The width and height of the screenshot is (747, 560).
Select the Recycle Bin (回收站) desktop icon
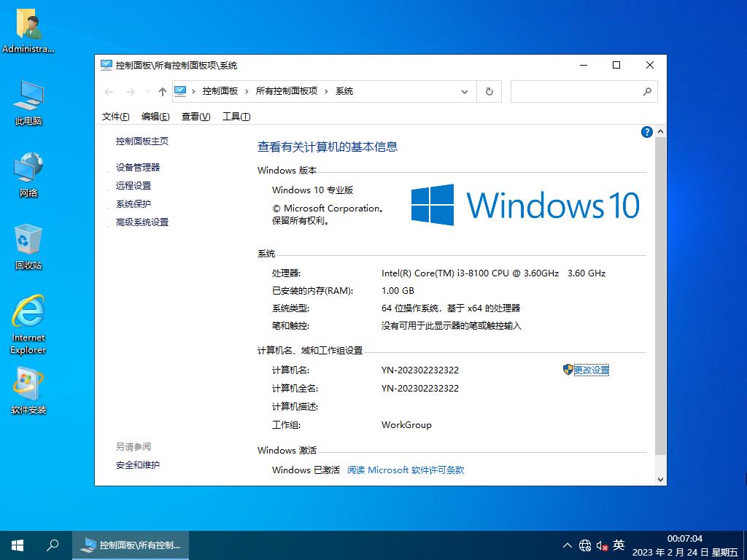coord(28,246)
